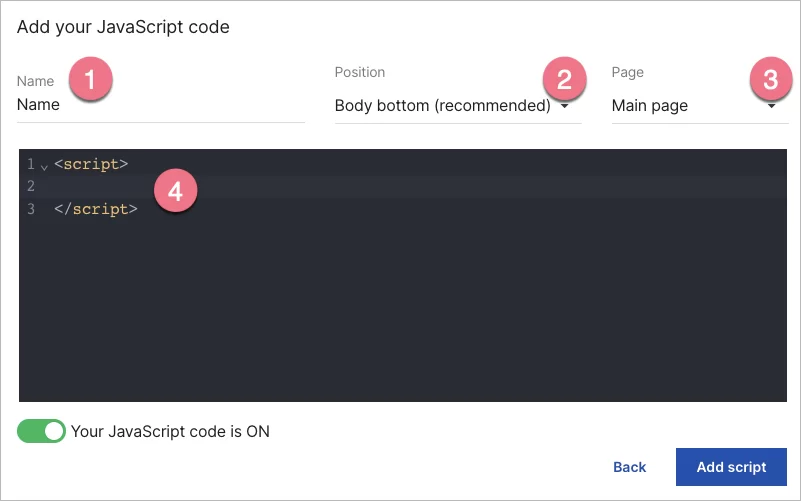
Task: Collapse the code fold arrow on line 1
Action: [44, 165]
